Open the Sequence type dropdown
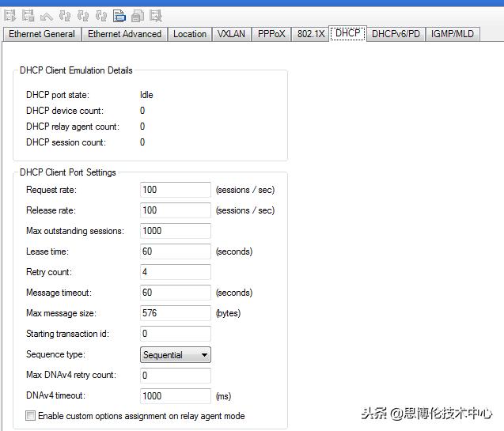Screen dimensions: 504x431 (x=176, y=355)
